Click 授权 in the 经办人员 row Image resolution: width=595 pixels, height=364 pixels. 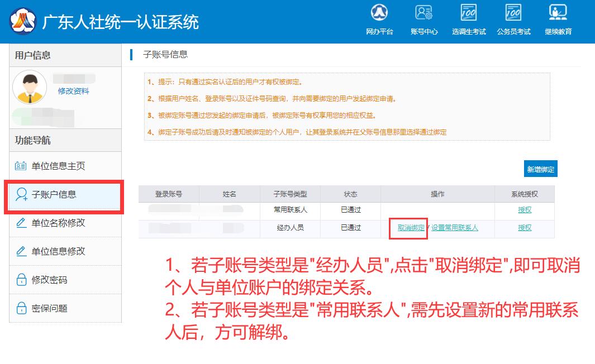525,228
